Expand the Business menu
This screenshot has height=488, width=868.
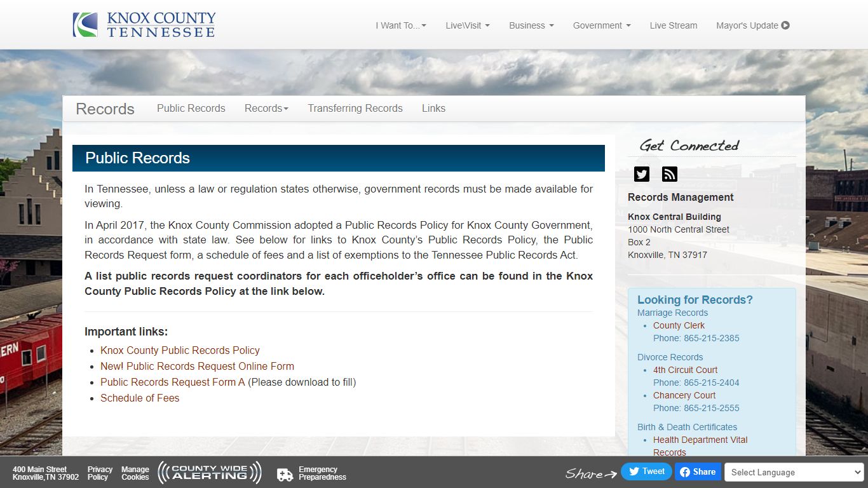pos(531,25)
